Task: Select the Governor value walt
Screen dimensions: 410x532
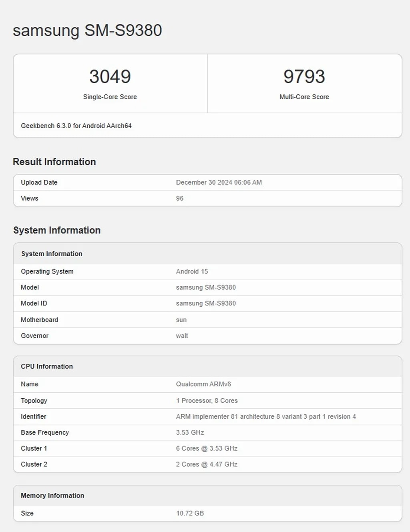Action: [182, 335]
